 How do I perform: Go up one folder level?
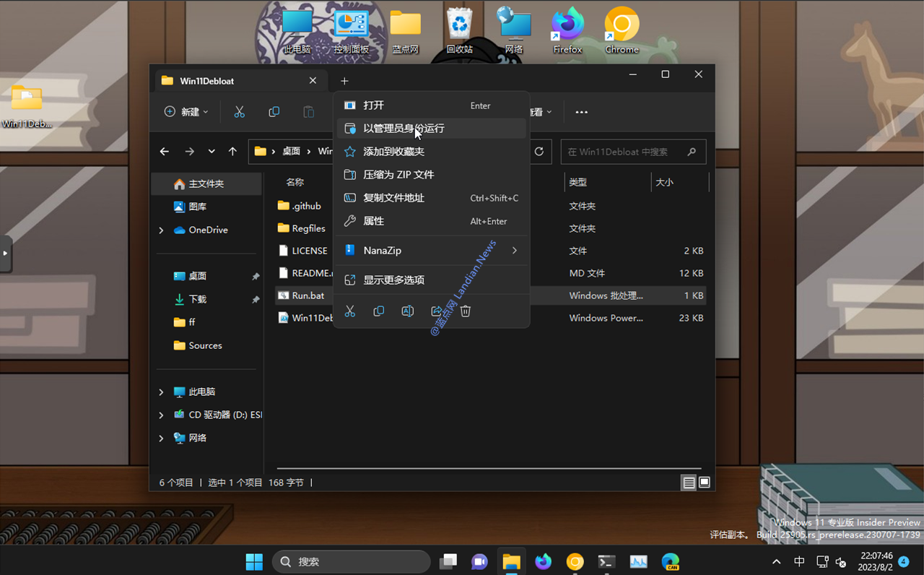pyautogui.click(x=232, y=152)
